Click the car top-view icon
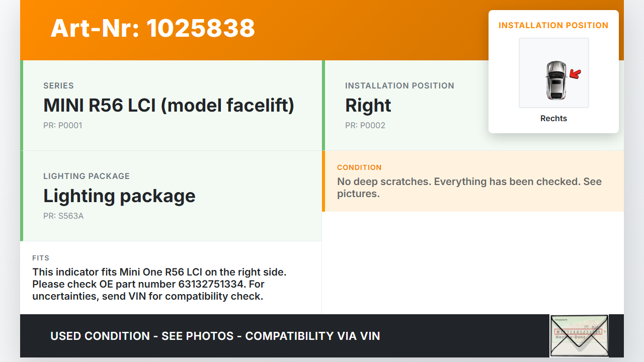Viewport: 644px width, 362px height. (555, 80)
